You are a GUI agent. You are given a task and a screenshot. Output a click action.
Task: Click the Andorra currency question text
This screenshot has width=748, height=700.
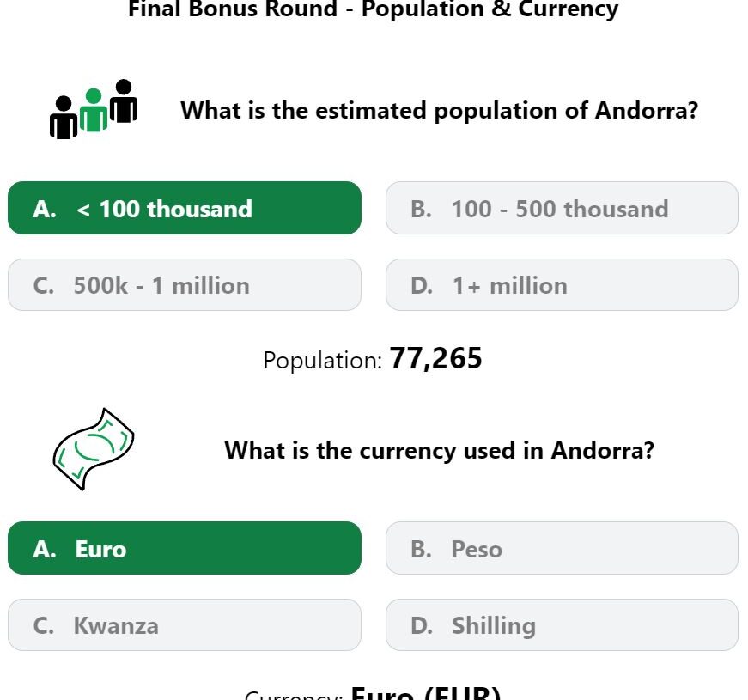(x=440, y=450)
